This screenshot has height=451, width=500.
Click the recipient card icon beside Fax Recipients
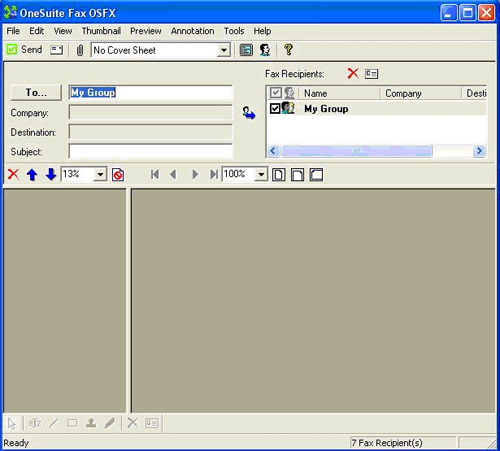coord(371,74)
